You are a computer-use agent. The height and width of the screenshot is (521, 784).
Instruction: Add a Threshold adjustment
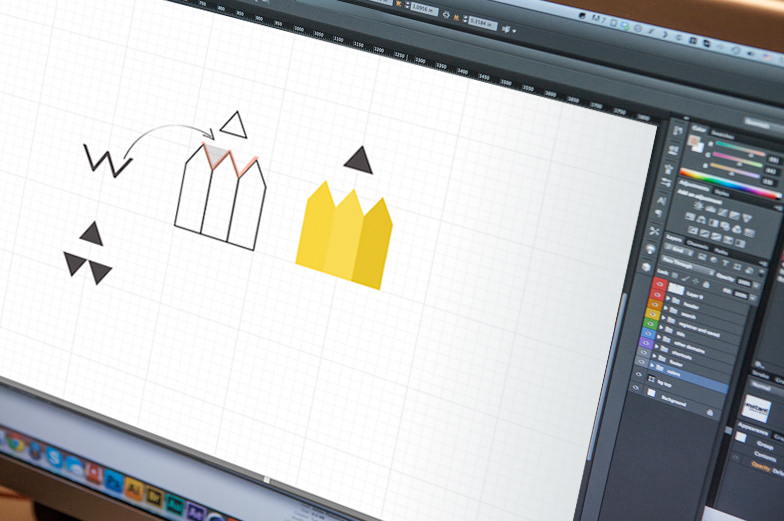click(x=716, y=236)
